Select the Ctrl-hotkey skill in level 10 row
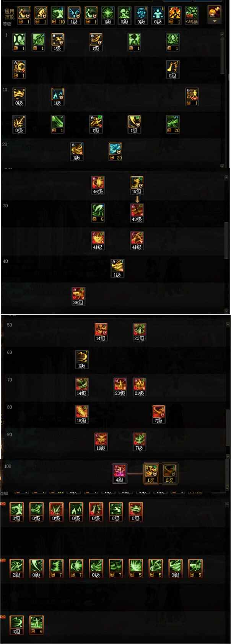 tap(192, 97)
